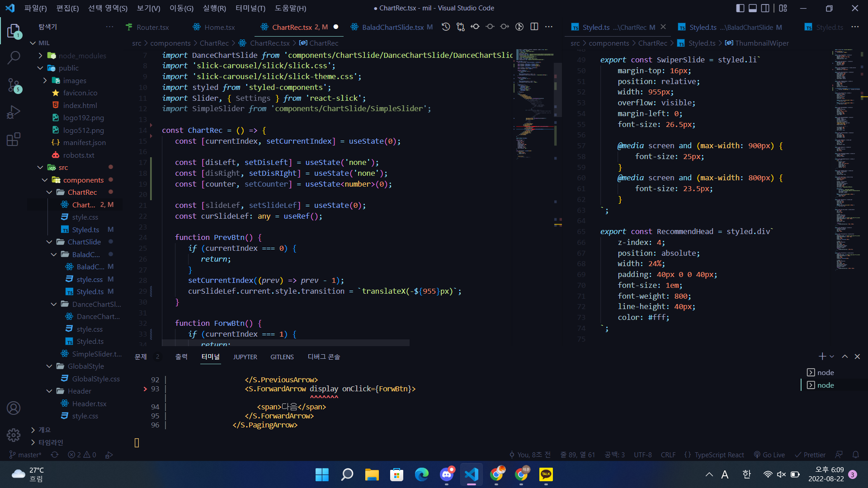Open the Explorer view in activity bar

tap(14, 31)
